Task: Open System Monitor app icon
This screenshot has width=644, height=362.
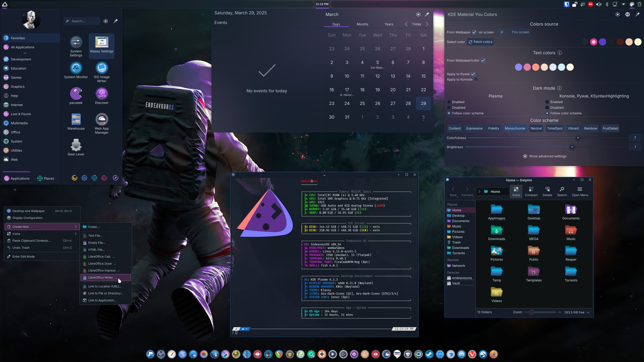Action: point(76,70)
